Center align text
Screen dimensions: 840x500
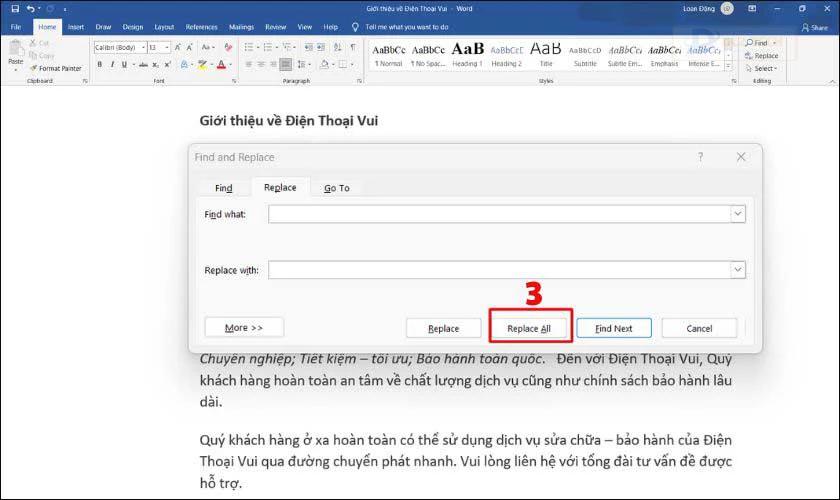click(261, 64)
